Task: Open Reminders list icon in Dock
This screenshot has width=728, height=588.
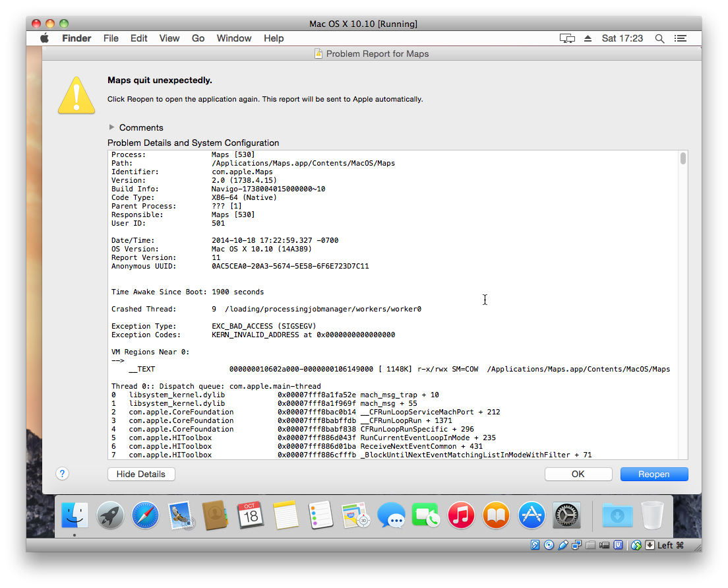Action: [321, 515]
